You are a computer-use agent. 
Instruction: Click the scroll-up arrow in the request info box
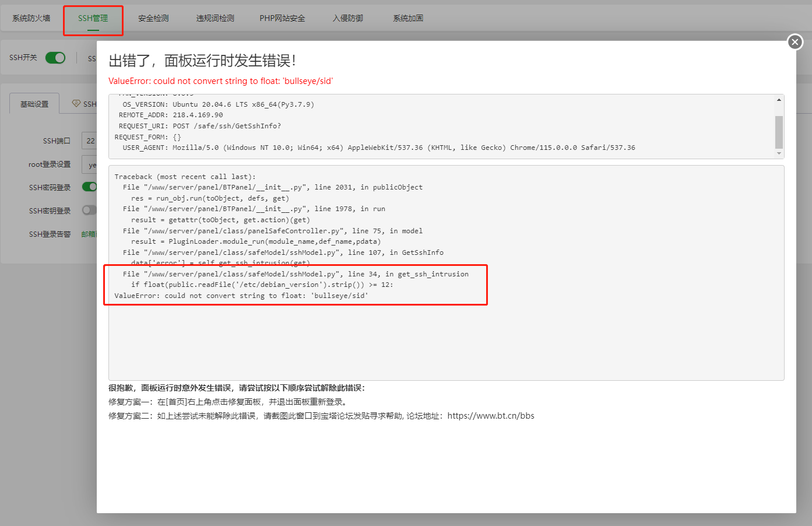tap(779, 100)
